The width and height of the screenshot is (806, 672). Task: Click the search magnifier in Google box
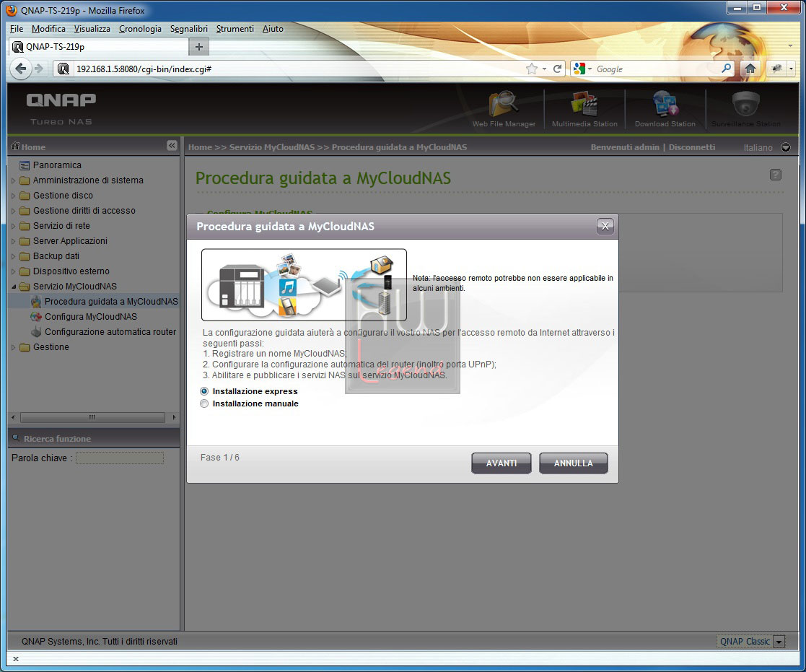point(727,69)
